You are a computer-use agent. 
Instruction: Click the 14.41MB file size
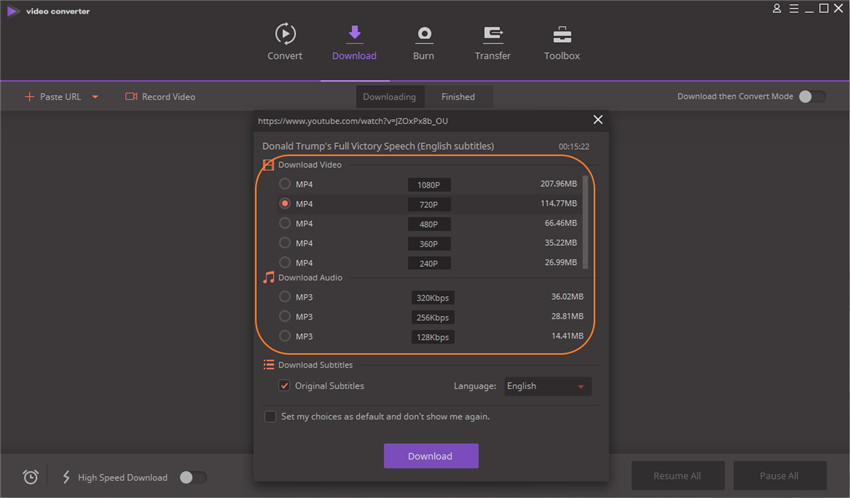click(567, 336)
